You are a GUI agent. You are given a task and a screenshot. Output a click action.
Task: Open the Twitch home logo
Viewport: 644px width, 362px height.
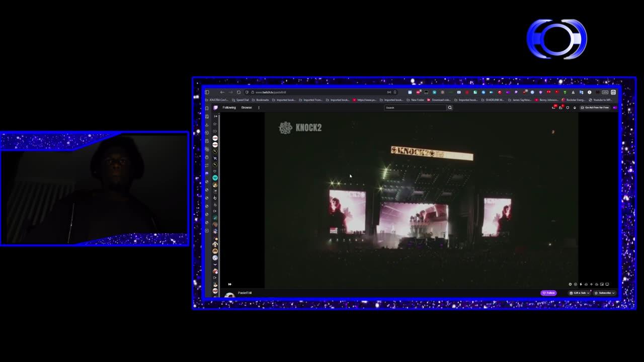(x=215, y=108)
